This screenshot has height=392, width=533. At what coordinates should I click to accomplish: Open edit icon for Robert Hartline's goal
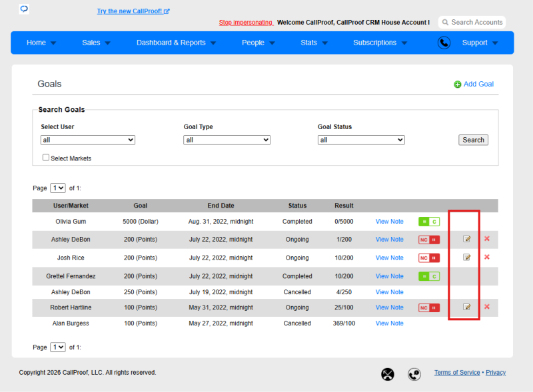[467, 307]
